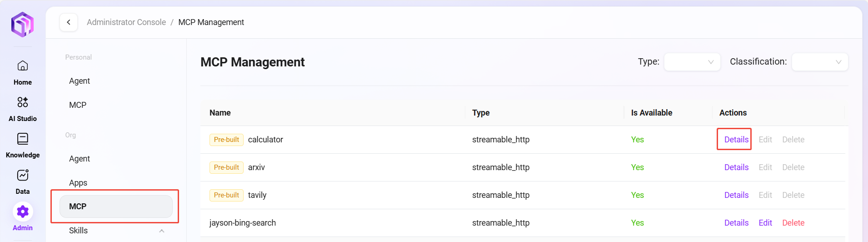Open the Classification filter dropdown

tap(819, 62)
